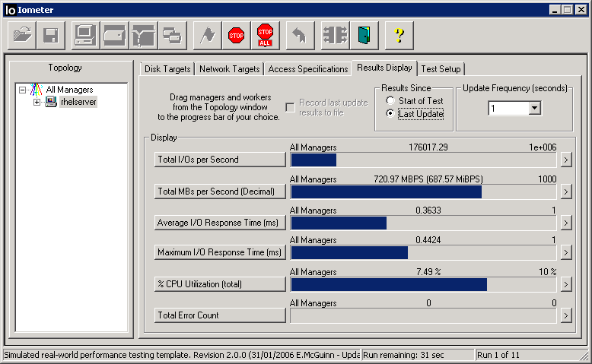Screen dimensions: 592x364
Task: Click the yellow question mark help icon
Action: pos(399,35)
